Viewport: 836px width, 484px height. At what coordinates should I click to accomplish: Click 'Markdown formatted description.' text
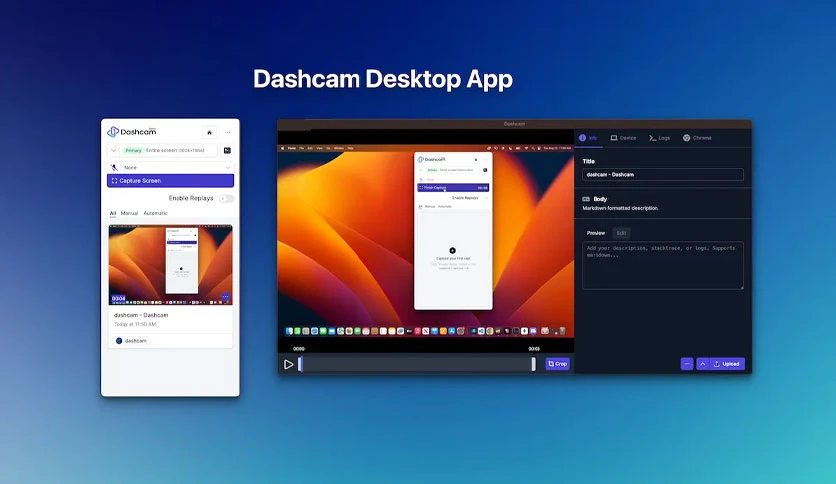tap(620, 208)
